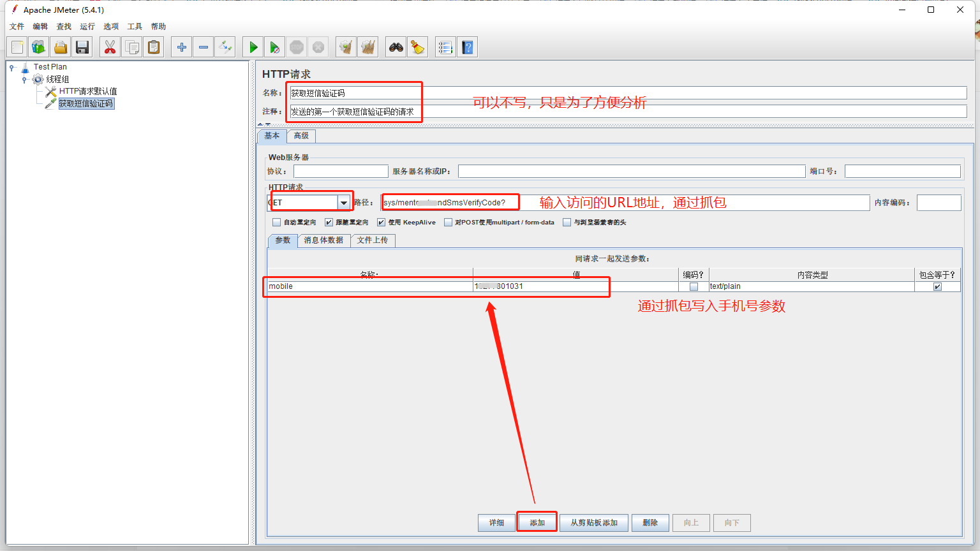The image size is (980, 551).
Task: Click the Paste clipboard icon
Action: [x=154, y=47]
